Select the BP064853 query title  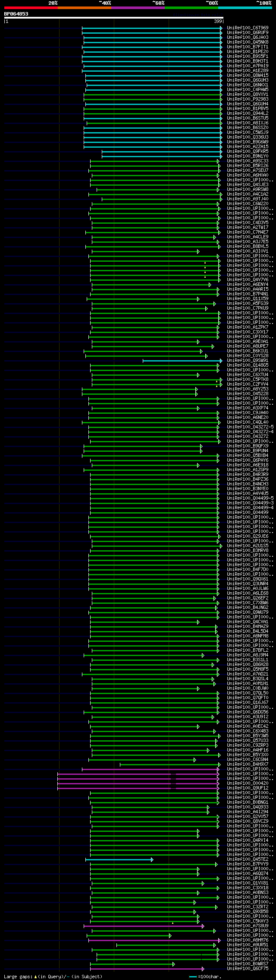tap(16, 14)
